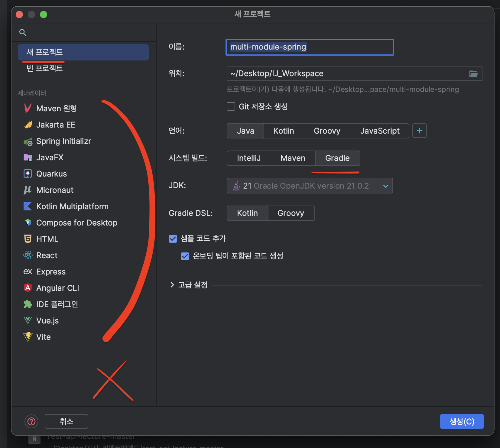The image size is (500, 448).
Task: Select the Express generator icon
Action: (28, 271)
